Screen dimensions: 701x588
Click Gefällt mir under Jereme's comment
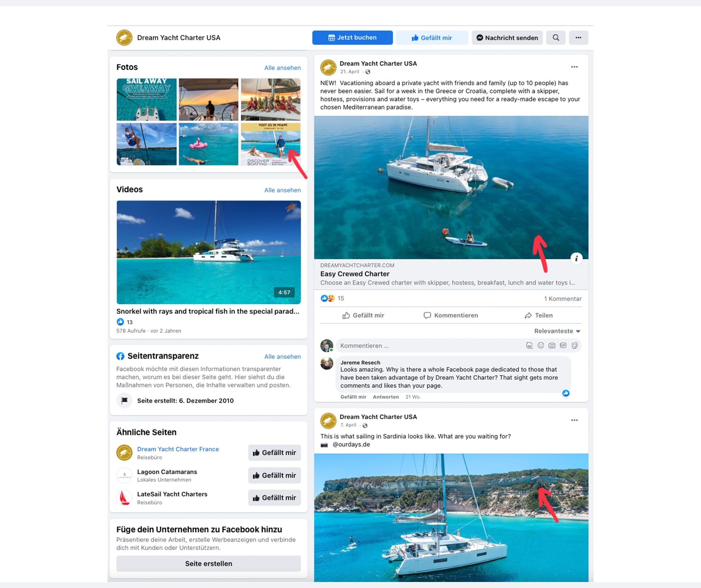point(353,397)
